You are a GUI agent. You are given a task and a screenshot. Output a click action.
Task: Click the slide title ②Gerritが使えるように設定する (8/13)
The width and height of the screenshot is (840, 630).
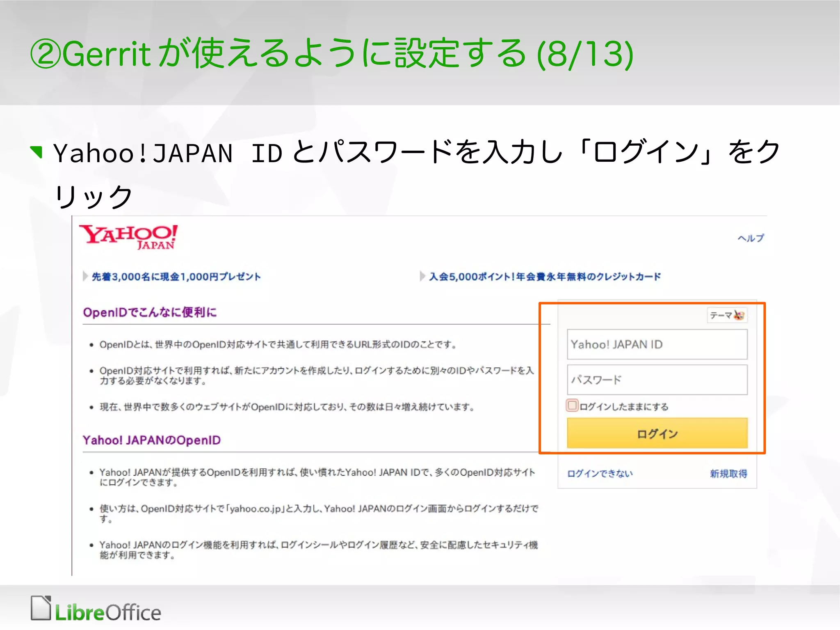(x=332, y=53)
